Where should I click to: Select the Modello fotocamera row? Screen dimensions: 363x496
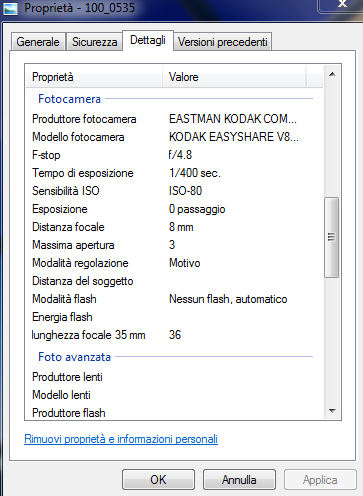click(x=174, y=137)
